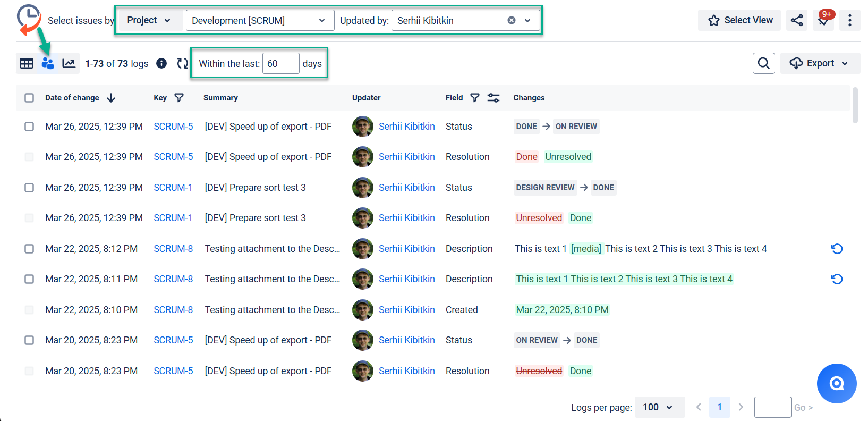Viewport: 868px width, 421px height.
Task: Open the SCRUM-8 issue link
Action: pyautogui.click(x=173, y=249)
